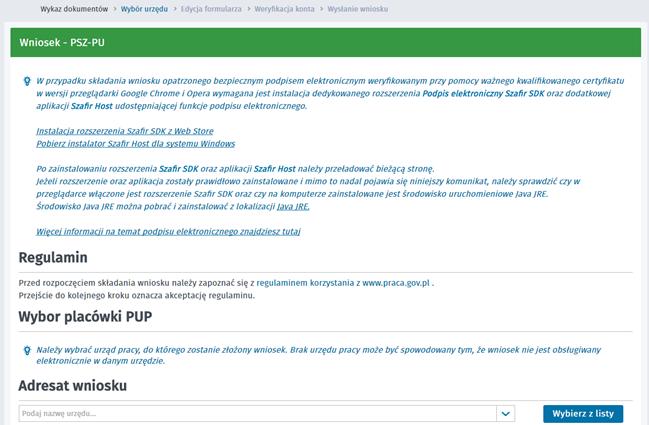Click the Adresat wniosku heading
649x425 pixels.
coord(72,386)
